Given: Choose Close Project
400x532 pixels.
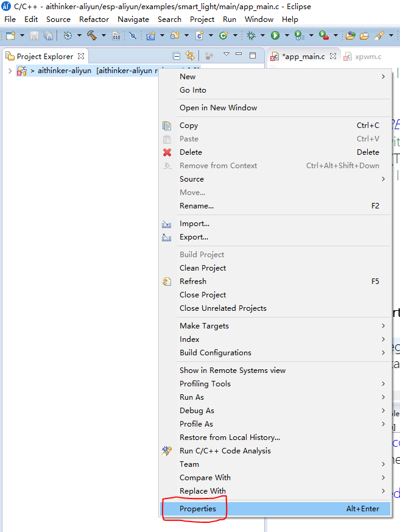Looking at the screenshot, I should coord(275,294).
